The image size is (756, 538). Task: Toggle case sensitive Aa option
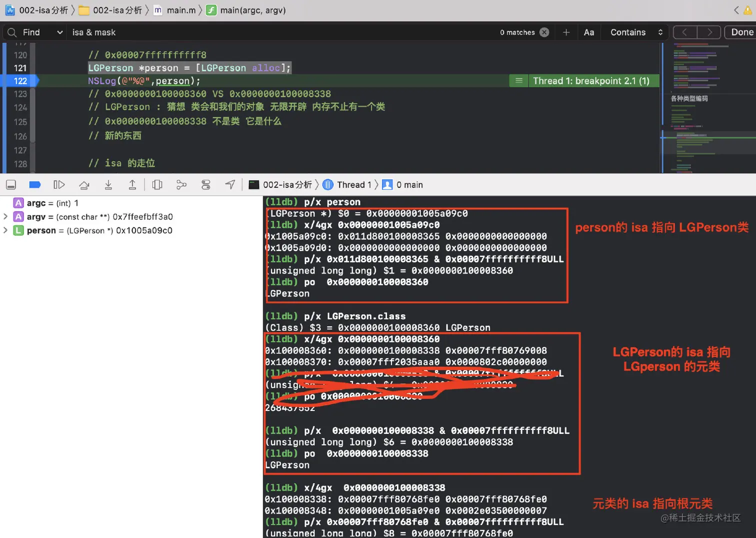pos(589,32)
